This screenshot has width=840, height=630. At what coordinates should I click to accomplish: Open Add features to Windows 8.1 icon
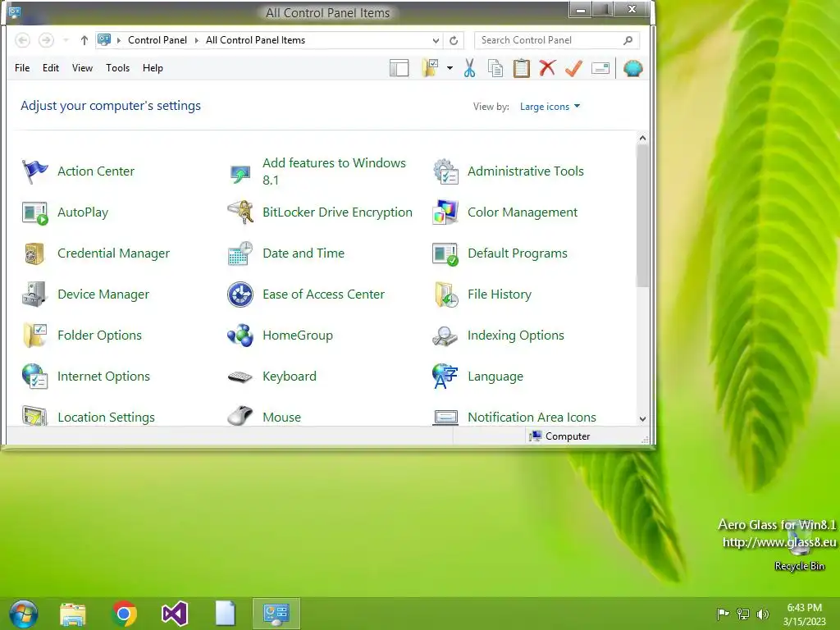tap(240, 172)
